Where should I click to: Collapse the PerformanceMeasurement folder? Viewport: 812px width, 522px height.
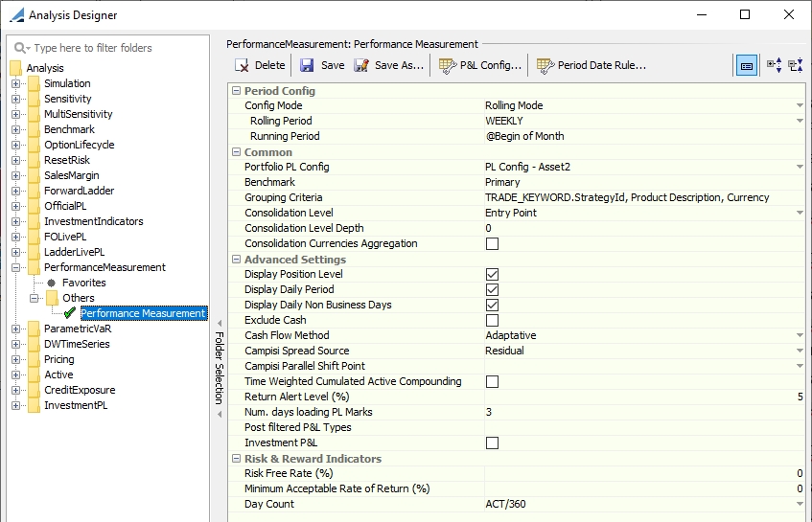(x=15, y=267)
